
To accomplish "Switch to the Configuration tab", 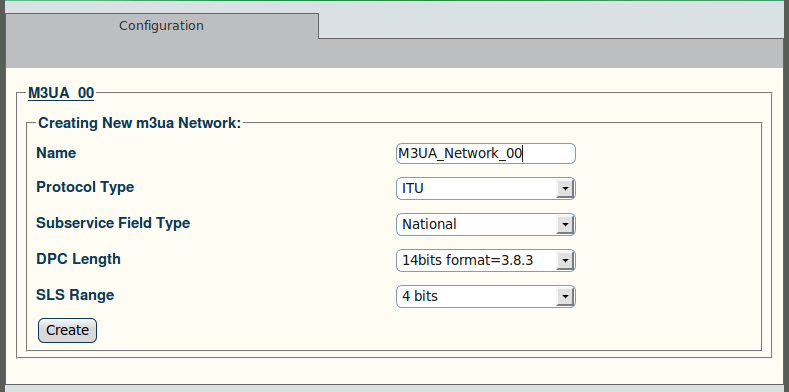I will [162, 26].
